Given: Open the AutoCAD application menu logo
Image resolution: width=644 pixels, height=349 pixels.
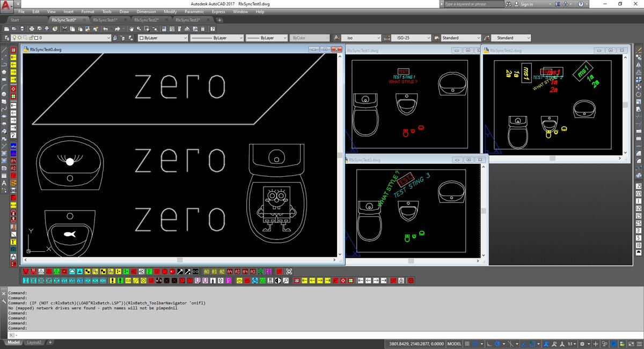Looking at the screenshot, I should (6, 5).
